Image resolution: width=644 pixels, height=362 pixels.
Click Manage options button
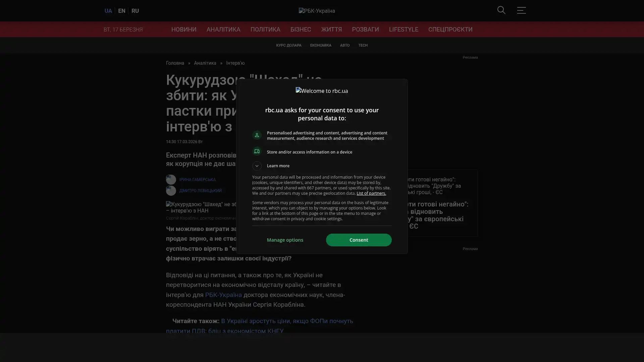coord(285,240)
